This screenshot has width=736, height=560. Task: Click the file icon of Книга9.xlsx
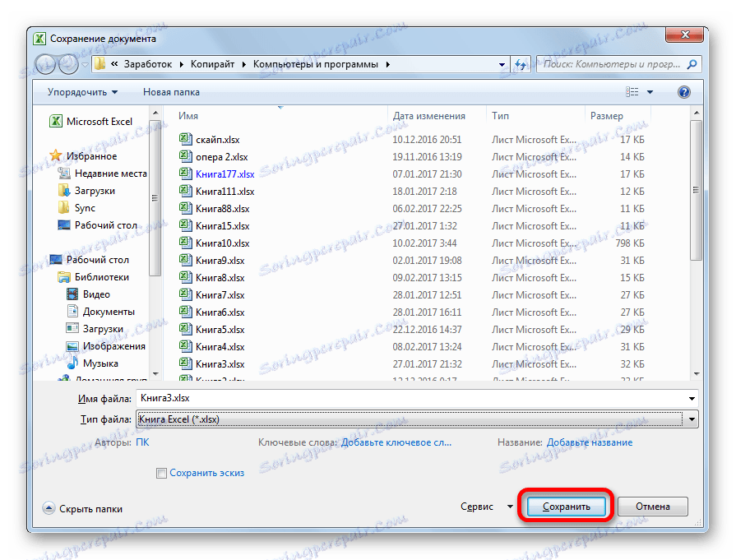(185, 260)
